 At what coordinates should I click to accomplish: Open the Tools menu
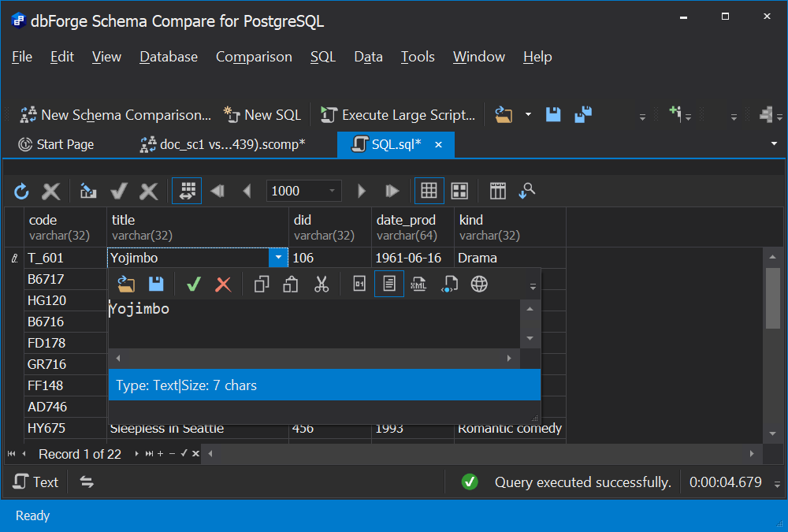pyautogui.click(x=418, y=57)
